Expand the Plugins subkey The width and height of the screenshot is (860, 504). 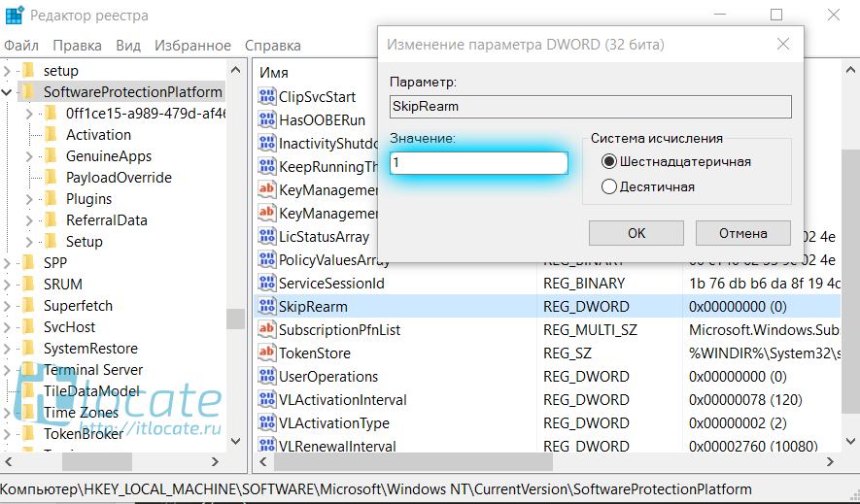(x=30, y=199)
